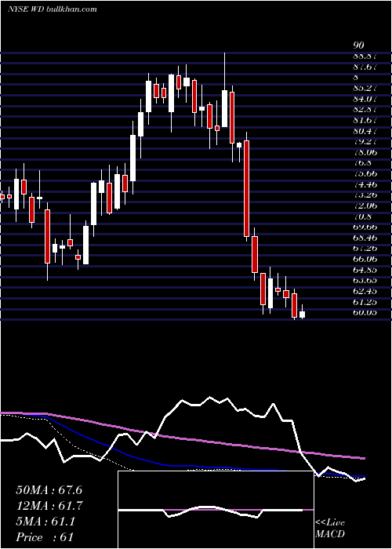Click the 75.66 price axis label
This screenshot has height=549, width=392.
pos(365,173)
